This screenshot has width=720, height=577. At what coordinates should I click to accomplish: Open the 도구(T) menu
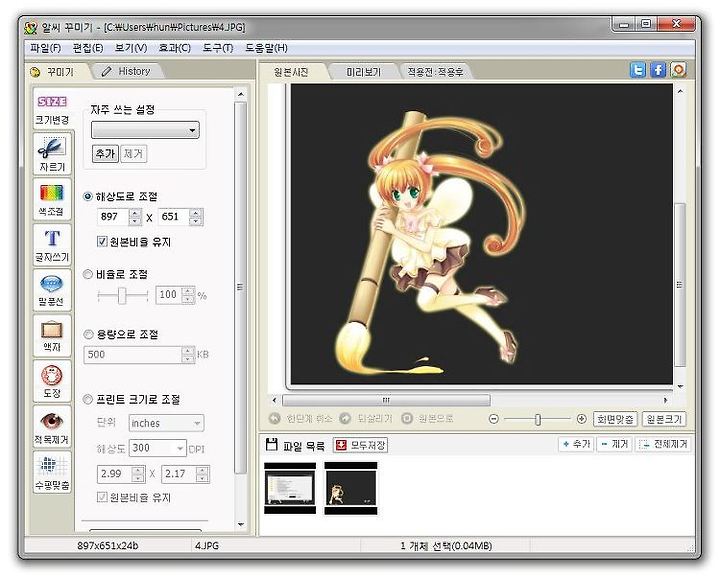(218, 48)
